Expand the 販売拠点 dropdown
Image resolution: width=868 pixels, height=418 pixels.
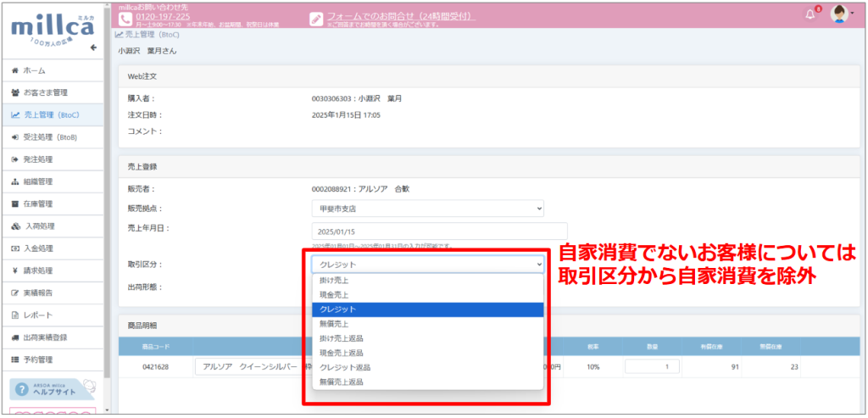(427, 209)
